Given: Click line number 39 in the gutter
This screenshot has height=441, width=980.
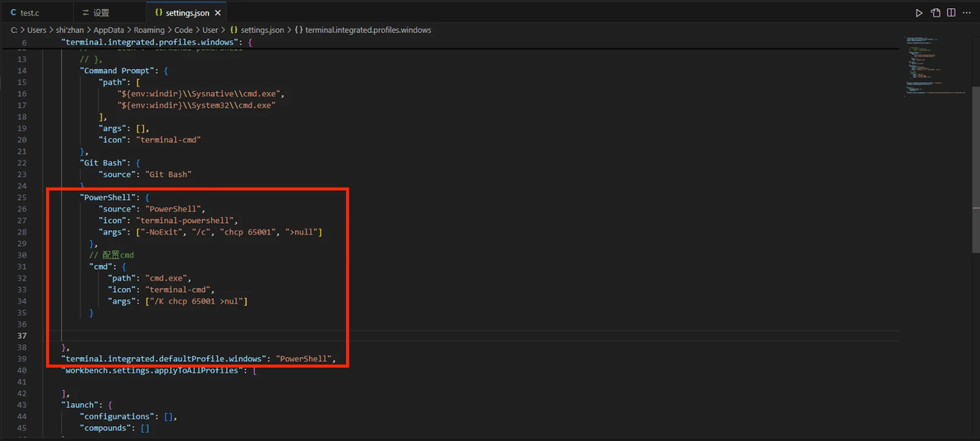Looking at the screenshot, I should (21, 359).
